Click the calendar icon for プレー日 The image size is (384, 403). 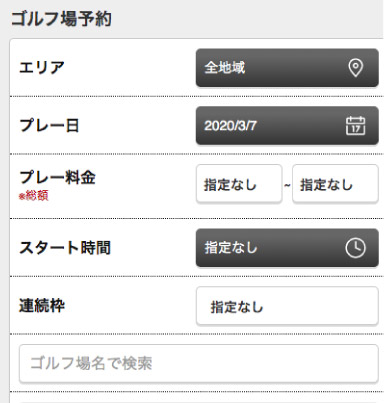(x=355, y=126)
